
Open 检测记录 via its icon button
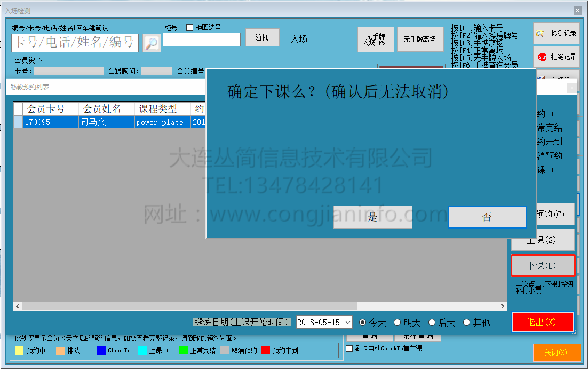[x=556, y=34]
